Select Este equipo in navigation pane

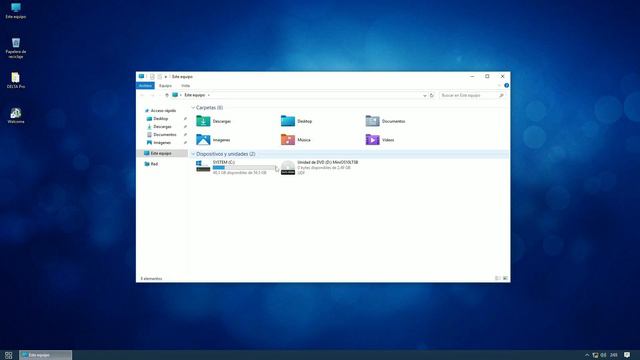point(161,153)
